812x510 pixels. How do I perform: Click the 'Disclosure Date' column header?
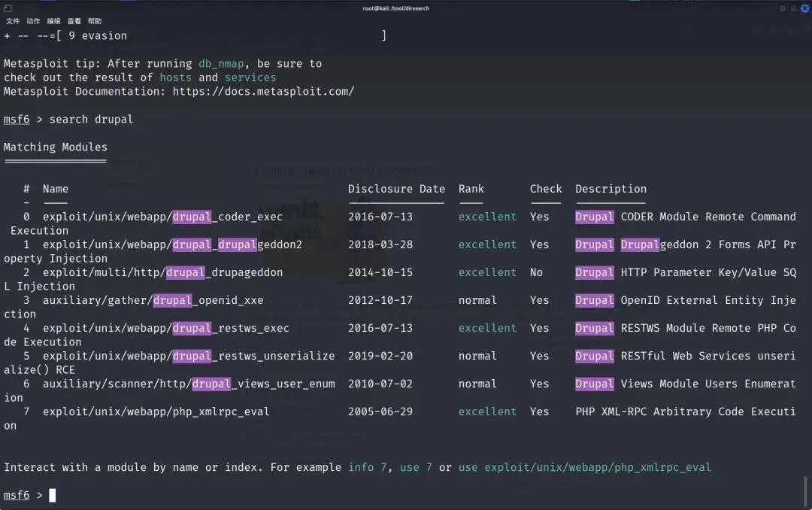397,189
